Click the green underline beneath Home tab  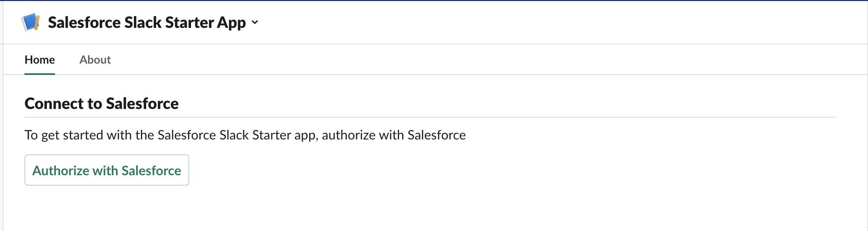click(40, 74)
